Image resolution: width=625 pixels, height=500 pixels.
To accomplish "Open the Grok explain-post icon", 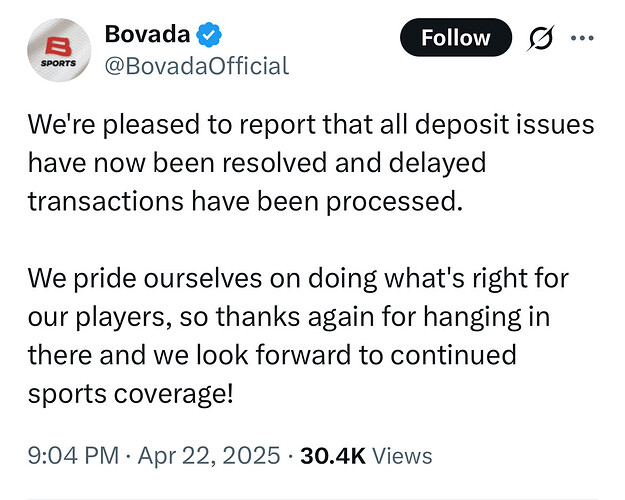I will pyautogui.click(x=541, y=39).
